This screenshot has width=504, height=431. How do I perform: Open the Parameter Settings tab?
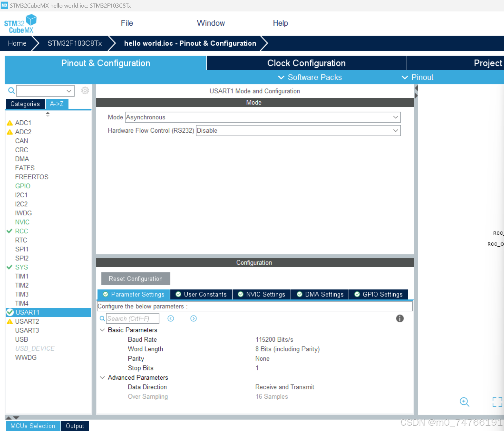(x=134, y=295)
